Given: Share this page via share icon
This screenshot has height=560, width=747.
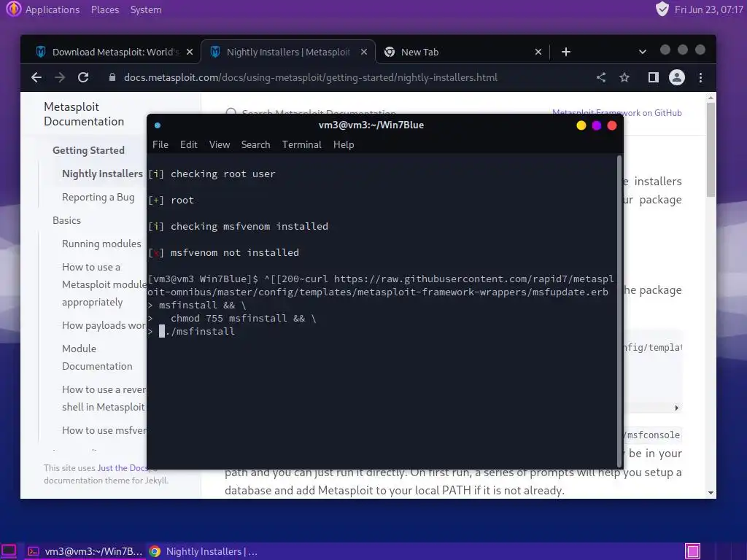Looking at the screenshot, I should [601, 77].
